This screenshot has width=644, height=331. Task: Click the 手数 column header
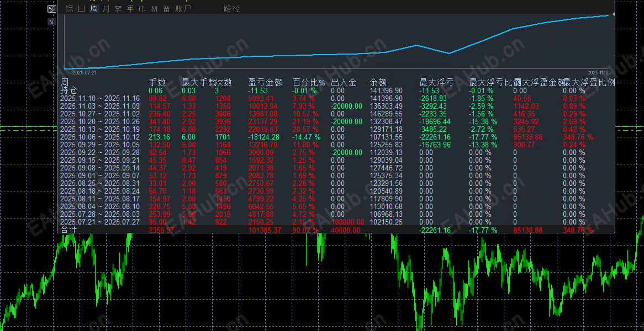click(x=157, y=82)
